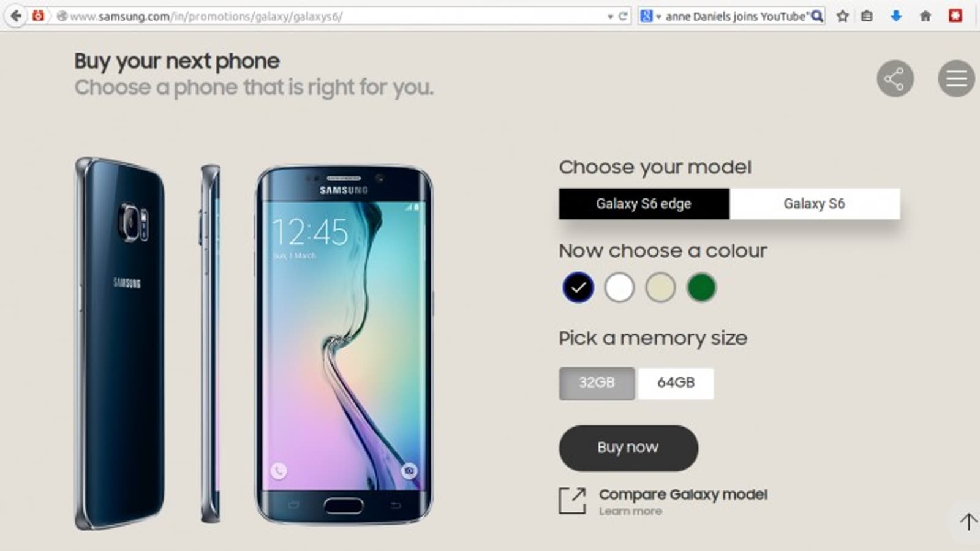Click the browser back arrow button

16,16
